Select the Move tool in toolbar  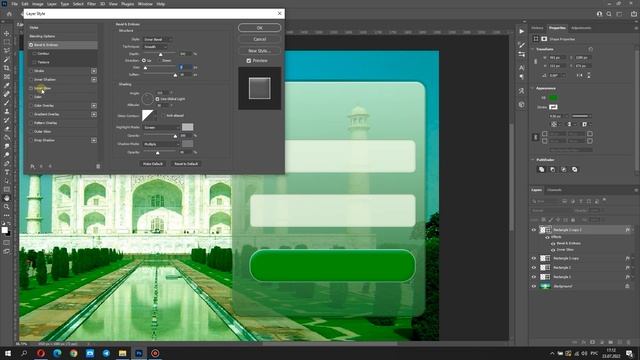coord(7,33)
